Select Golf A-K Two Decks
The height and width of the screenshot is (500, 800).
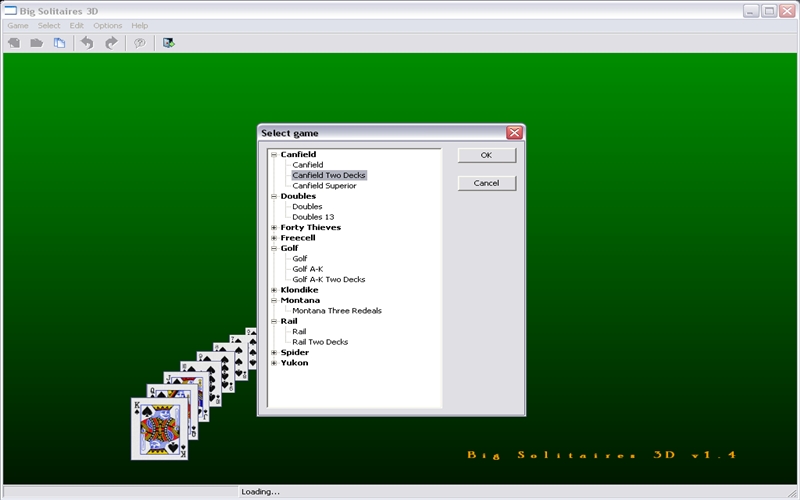pyautogui.click(x=329, y=280)
